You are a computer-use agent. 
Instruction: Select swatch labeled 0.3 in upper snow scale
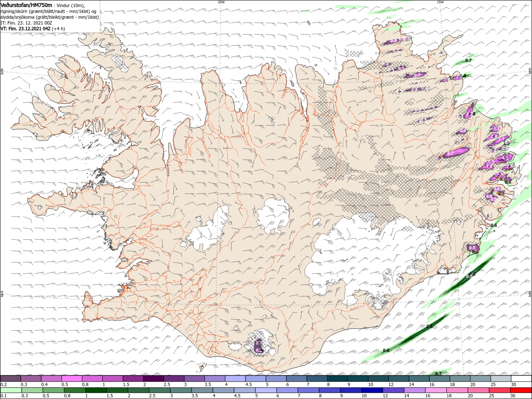(31, 379)
